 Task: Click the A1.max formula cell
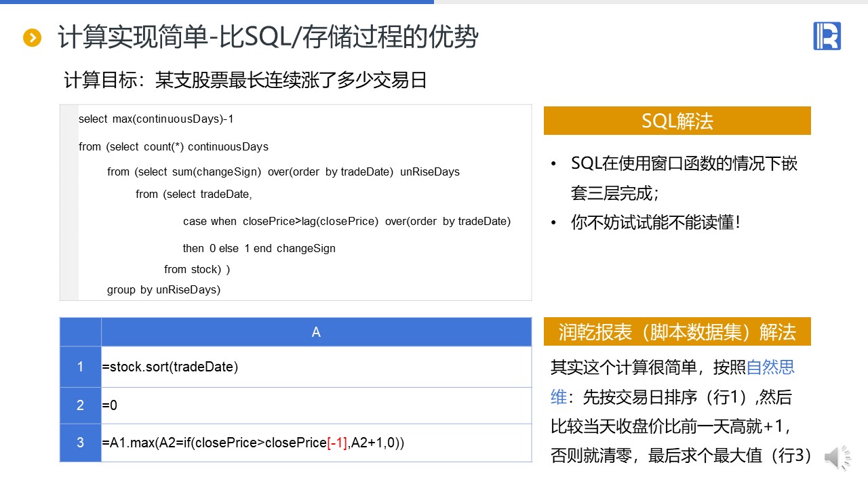(253, 443)
